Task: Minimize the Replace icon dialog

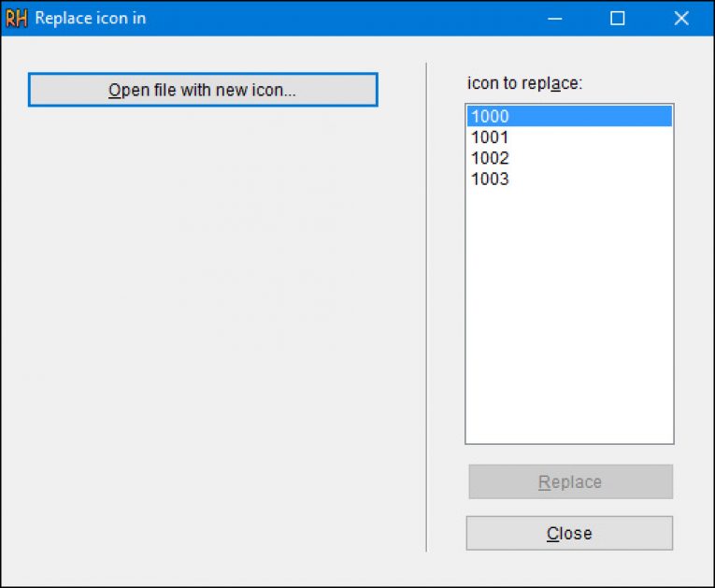Action: point(554,19)
